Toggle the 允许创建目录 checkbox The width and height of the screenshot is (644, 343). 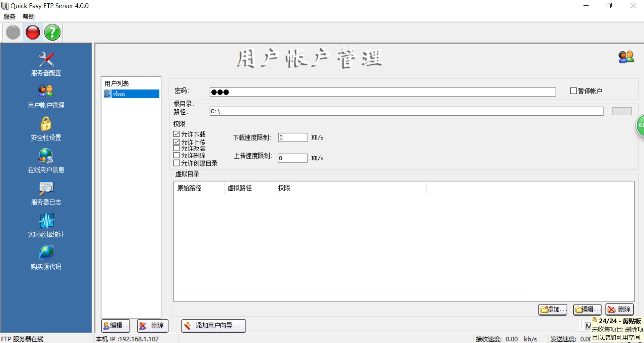pos(176,163)
